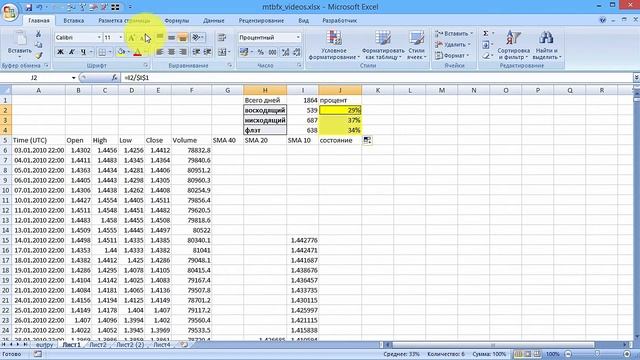
Task: Center cell text horizontally
Action: pos(171,52)
